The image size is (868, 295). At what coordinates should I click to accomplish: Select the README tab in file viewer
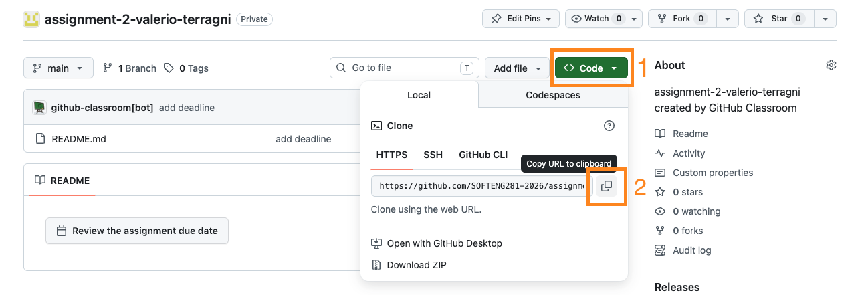pyautogui.click(x=62, y=181)
